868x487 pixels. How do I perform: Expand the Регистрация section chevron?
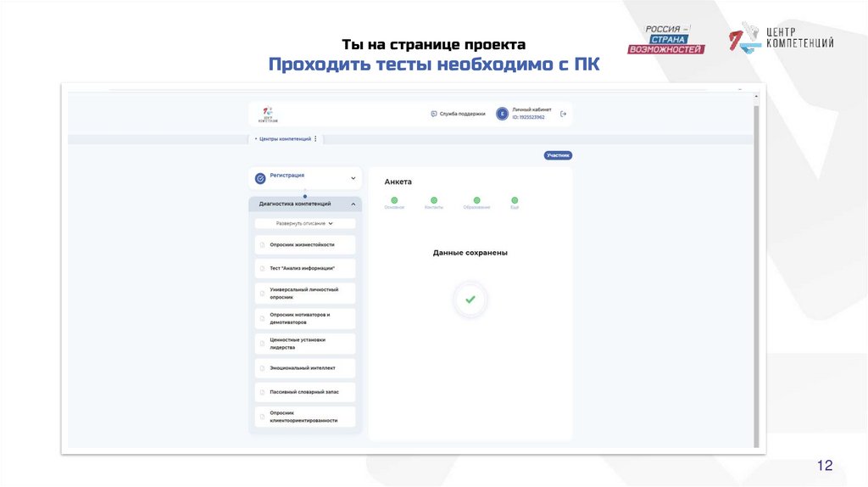pyautogui.click(x=353, y=178)
